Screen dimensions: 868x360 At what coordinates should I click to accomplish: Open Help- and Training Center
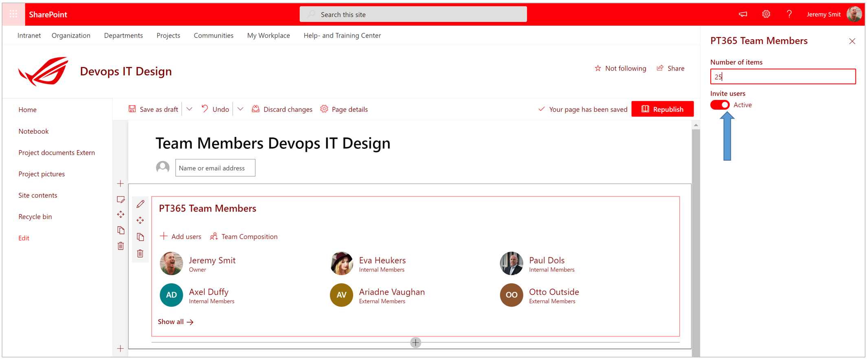point(342,35)
